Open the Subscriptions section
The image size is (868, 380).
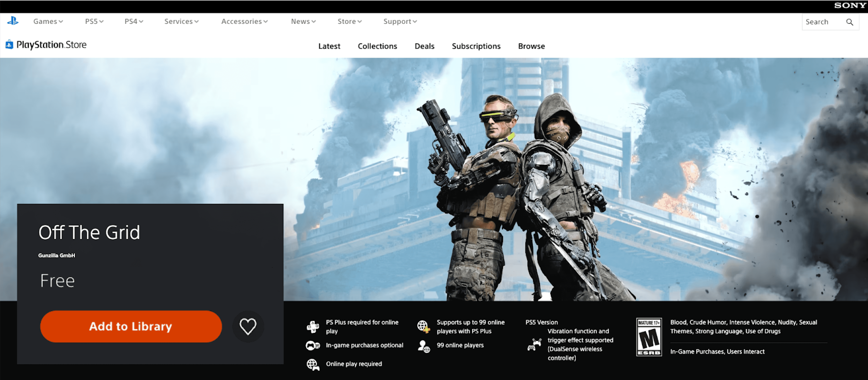click(476, 46)
